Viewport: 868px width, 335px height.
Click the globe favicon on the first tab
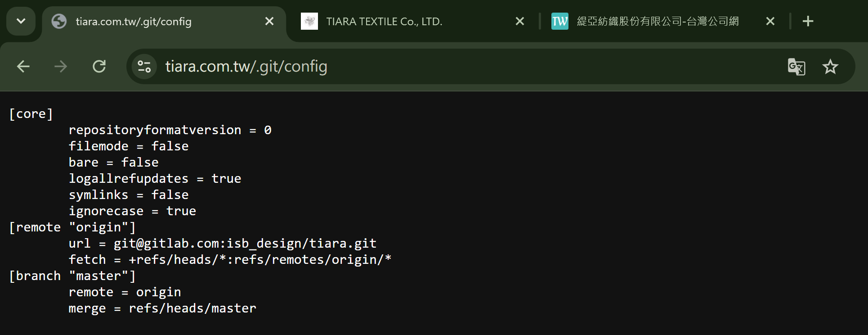(59, 21)
